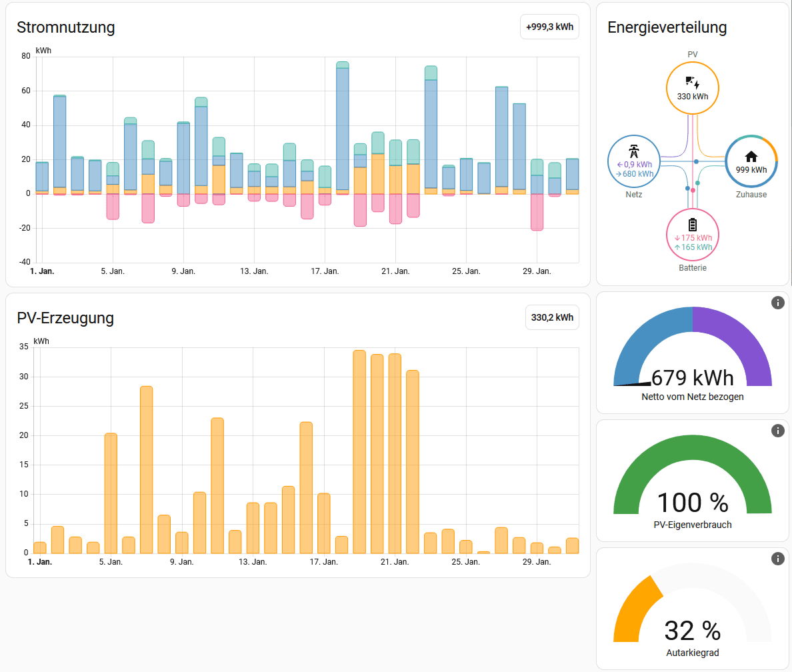Open info for Autarkiegrad gauge
The width and height of the screenshot is (792, 672).
click(x=777, y=558)
